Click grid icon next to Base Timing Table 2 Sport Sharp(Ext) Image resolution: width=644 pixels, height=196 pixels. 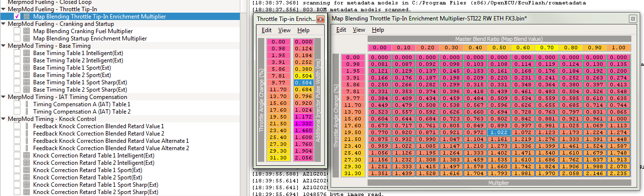point(27,90)
